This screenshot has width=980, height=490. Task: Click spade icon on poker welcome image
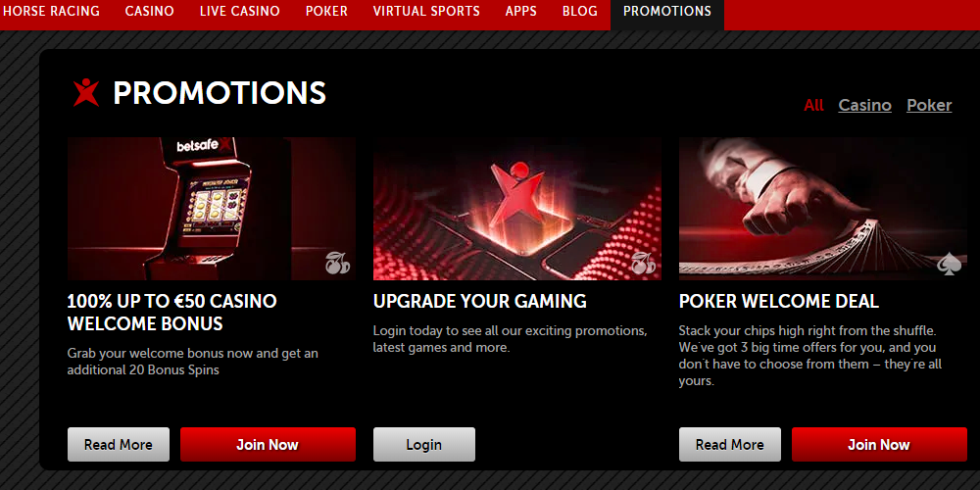pyautogui.click(x=948, y=263)
